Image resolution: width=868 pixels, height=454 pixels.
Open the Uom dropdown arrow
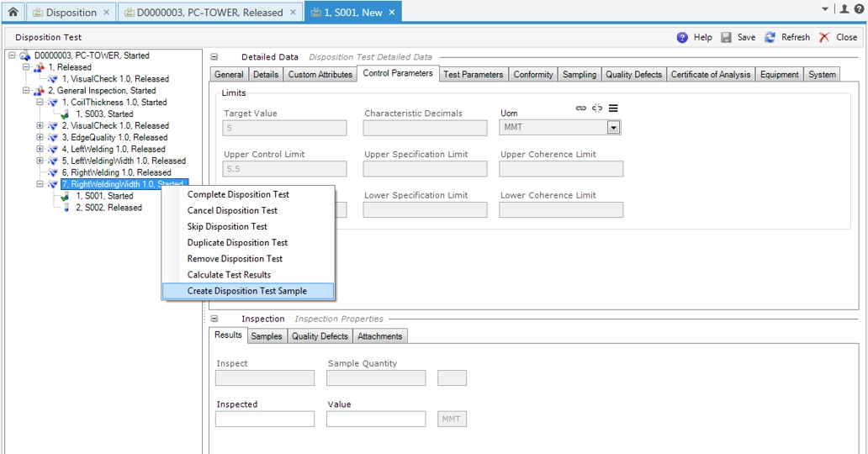[x=613, y=128]
